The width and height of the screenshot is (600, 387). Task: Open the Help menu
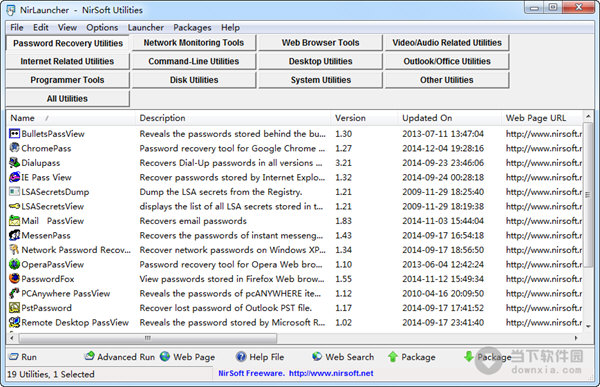(x=230, y=28)
